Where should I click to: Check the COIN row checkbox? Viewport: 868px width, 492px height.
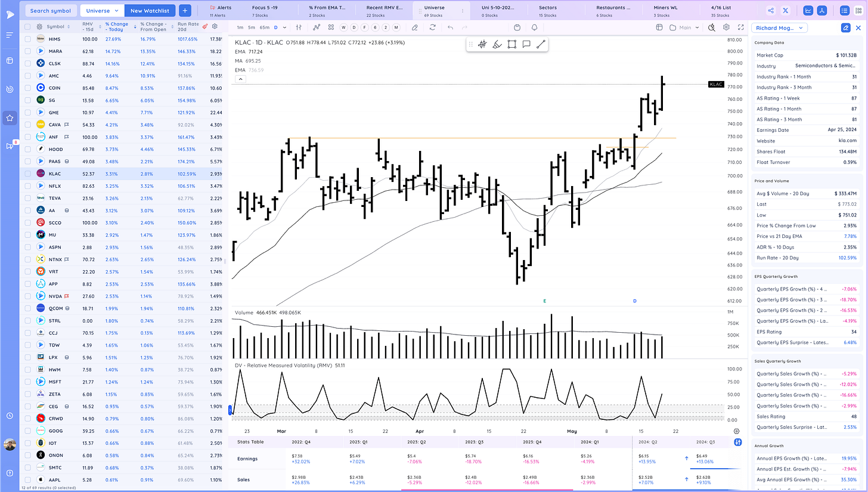point(27,88)
